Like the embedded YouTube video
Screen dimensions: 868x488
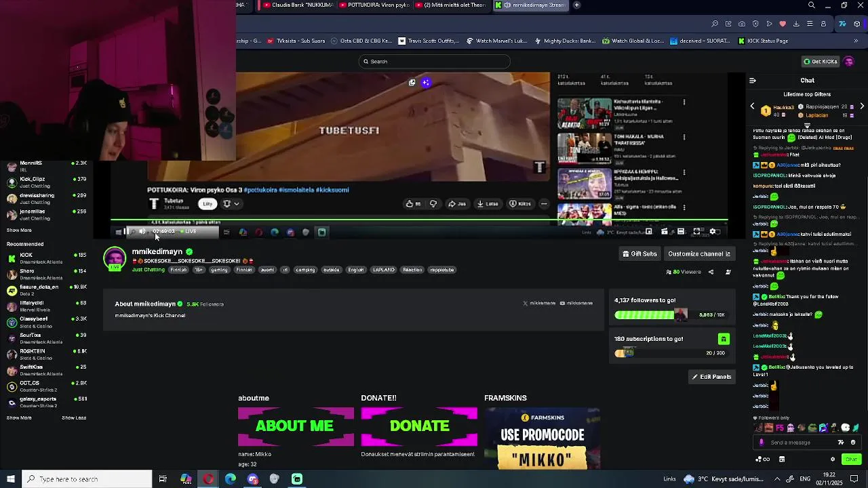tap(413, 204)
